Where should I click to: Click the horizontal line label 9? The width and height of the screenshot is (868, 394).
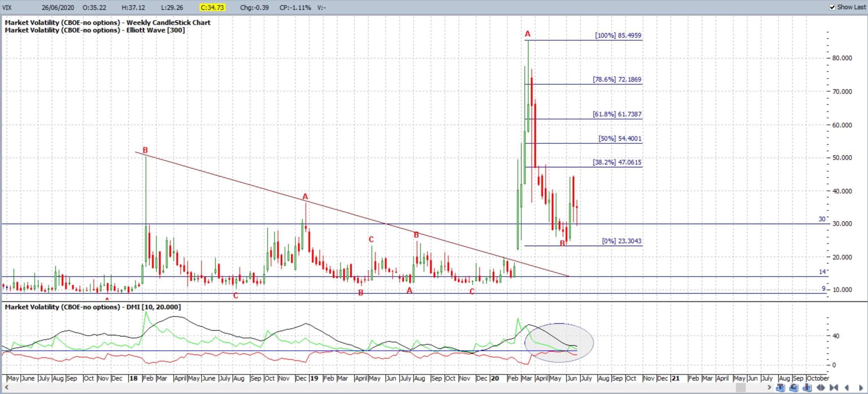824,289
